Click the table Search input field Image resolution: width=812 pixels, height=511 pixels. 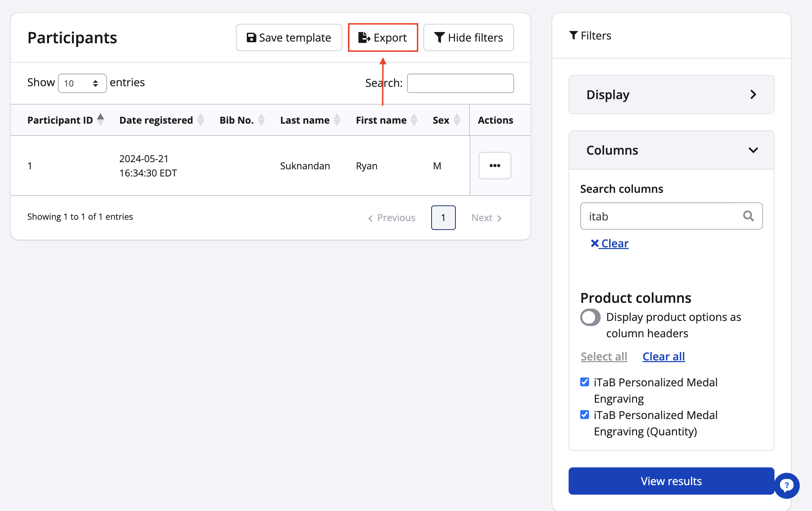click(x=460, y=83)
